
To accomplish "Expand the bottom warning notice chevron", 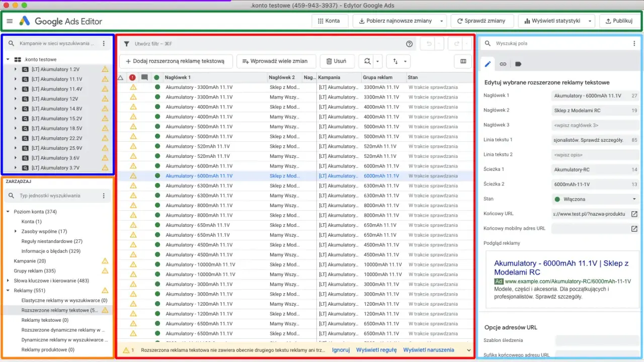I will click(x=469, y=350).
